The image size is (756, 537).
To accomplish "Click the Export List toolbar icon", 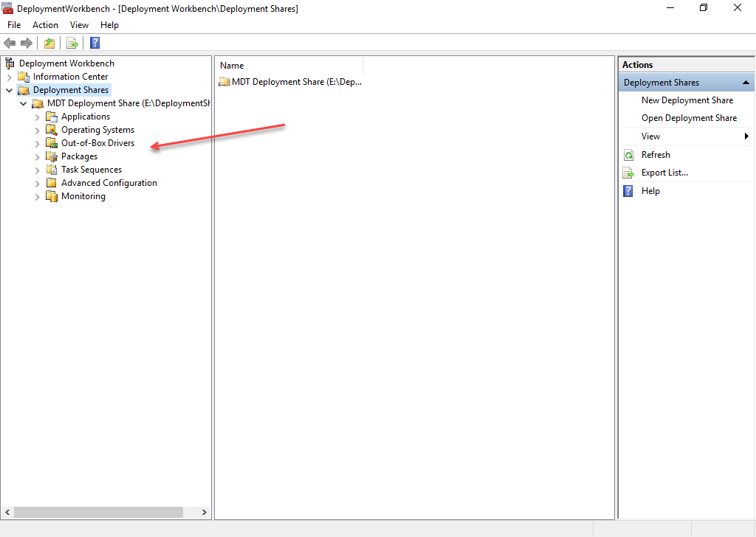I will coord(72,43).
